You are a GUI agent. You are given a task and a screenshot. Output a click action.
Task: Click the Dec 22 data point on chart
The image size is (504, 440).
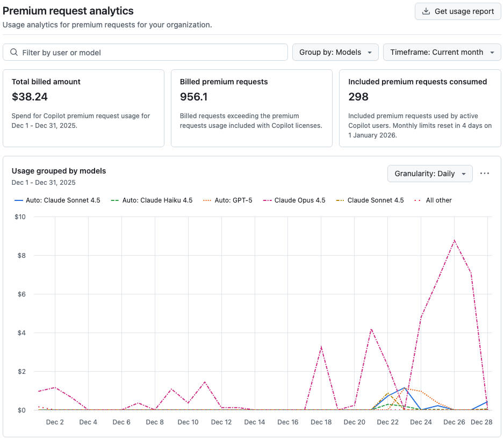point(388,395)
